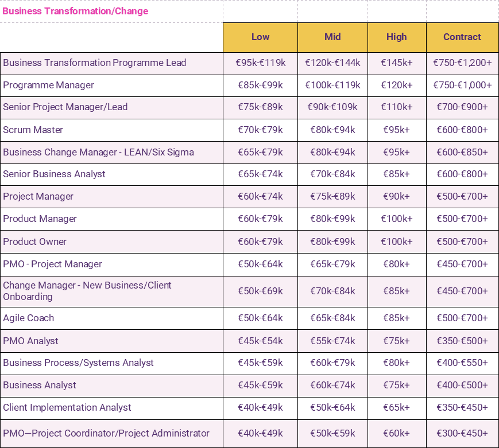Select the Change Manager - New Business/Client Onboarding label

point(87,291)
